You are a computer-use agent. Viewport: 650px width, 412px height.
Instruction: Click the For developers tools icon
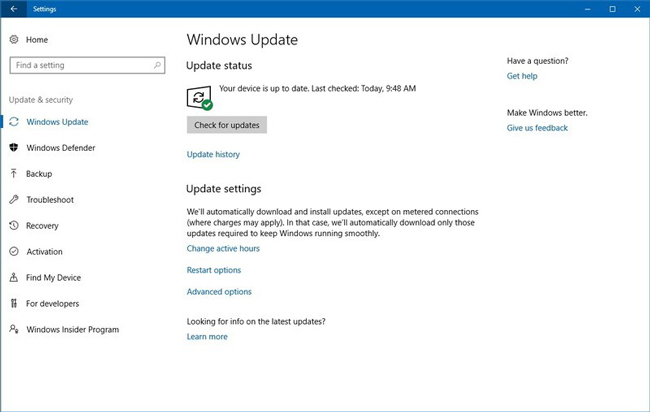coord(14,303)
